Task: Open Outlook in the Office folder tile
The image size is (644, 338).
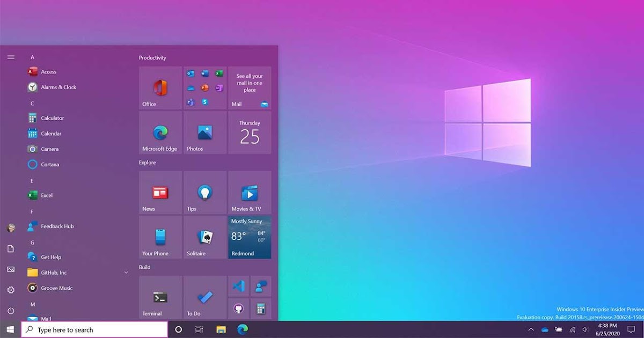Action: click(x=191, y=74)
